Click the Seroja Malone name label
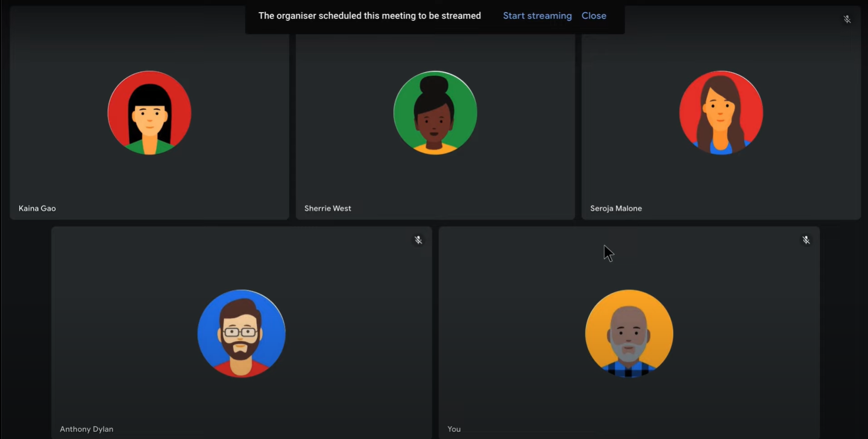 click(x=616, y=208)
